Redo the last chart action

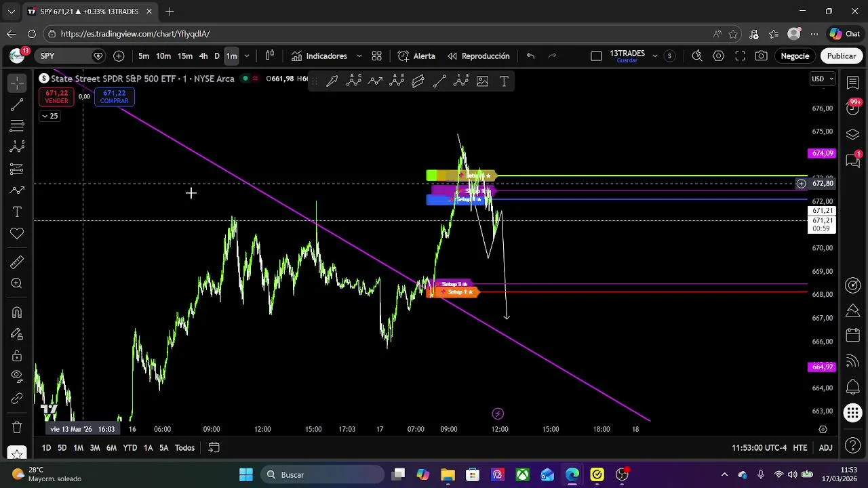[x=552, y=56]
